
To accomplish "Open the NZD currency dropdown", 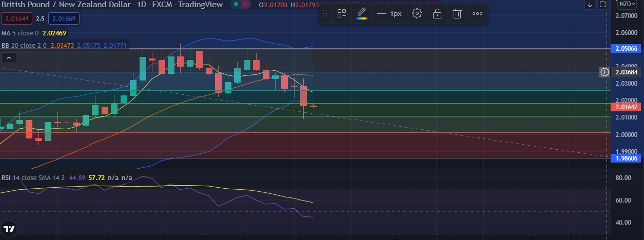I will 628,4.
